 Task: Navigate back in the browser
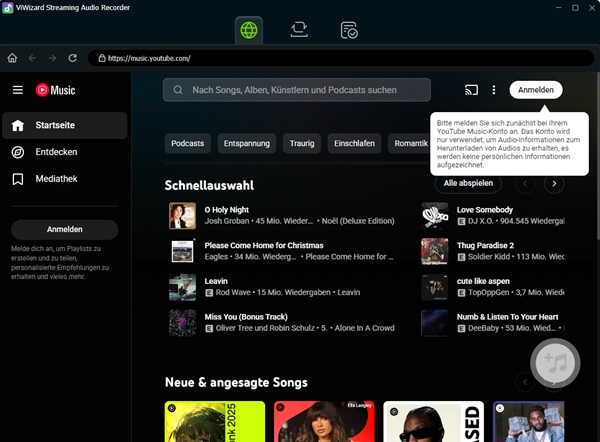tap(32, 58)
